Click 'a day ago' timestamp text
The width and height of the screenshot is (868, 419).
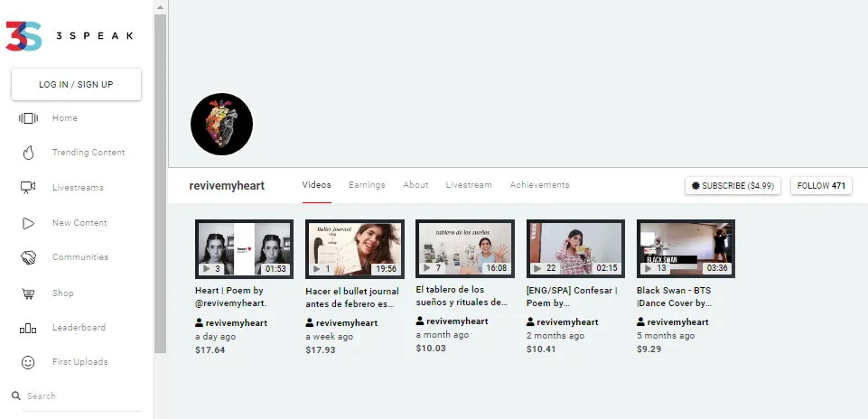tap(215, 337)
